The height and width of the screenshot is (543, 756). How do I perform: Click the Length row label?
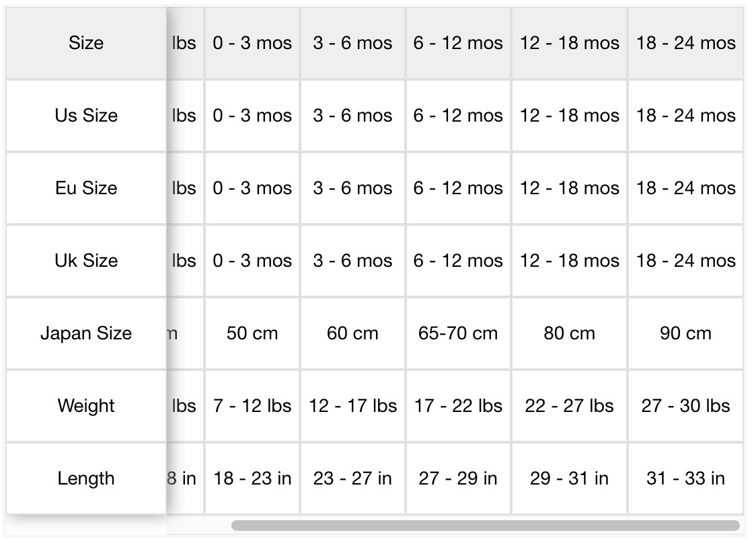pyautogui.click(x=86, y=478)
